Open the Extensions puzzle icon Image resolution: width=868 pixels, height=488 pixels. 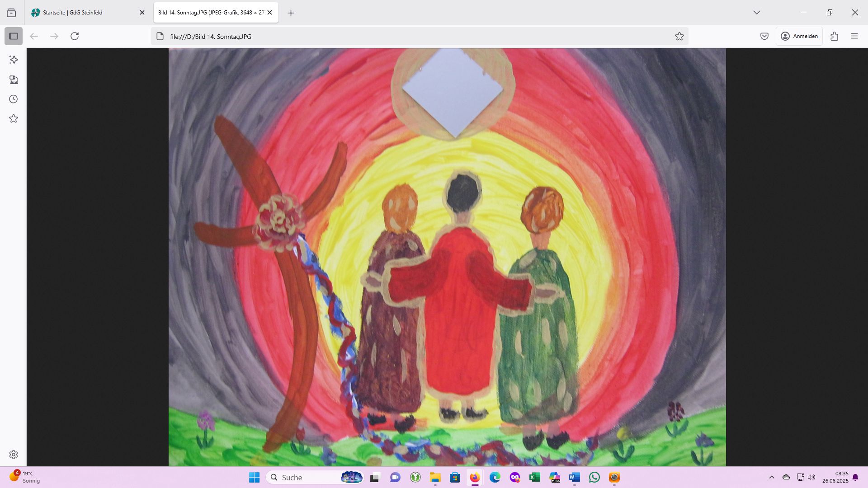click(x=834, y=36)
